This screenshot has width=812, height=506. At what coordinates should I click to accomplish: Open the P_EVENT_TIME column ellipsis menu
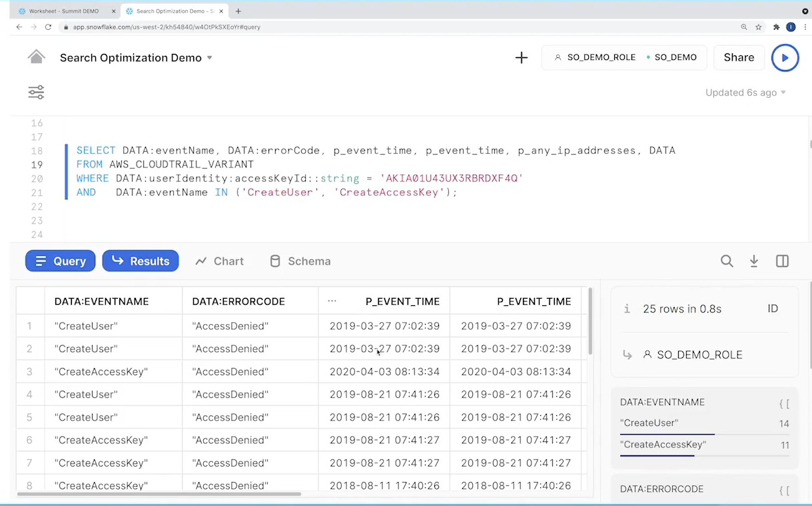point(332,301)
